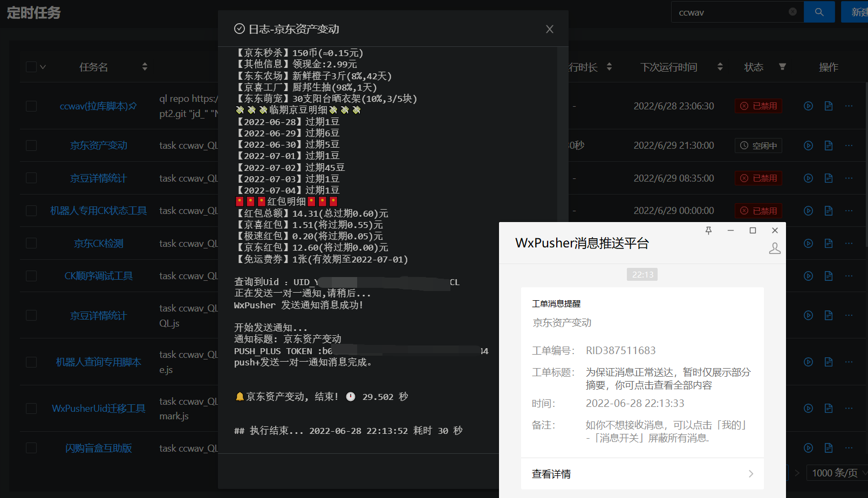Run the 京东资产变动 task

(808, 146)
